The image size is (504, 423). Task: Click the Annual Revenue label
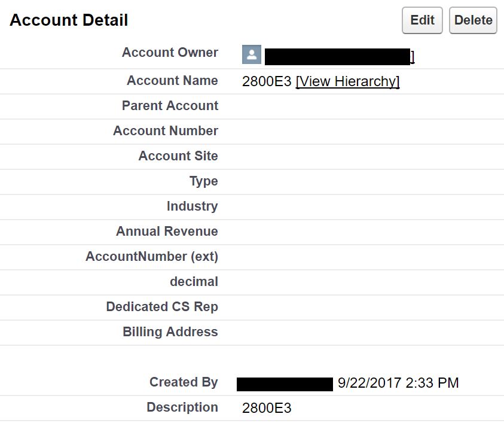point(167,231)
